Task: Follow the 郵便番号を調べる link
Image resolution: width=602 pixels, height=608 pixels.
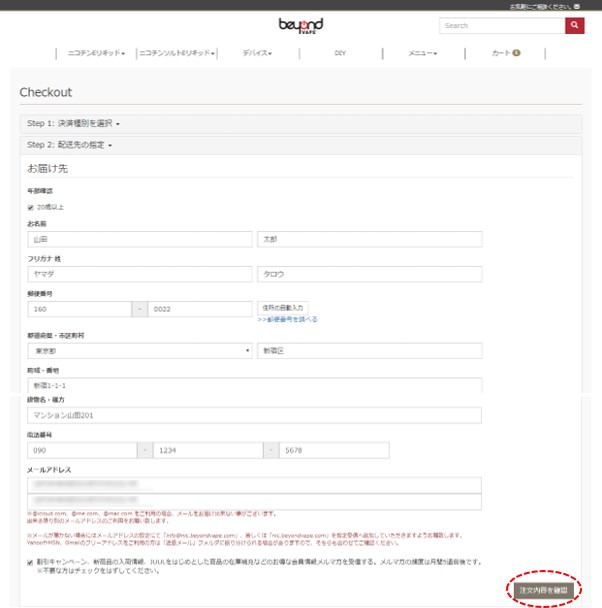Action: pyautogui.click(x=287, y=320)
